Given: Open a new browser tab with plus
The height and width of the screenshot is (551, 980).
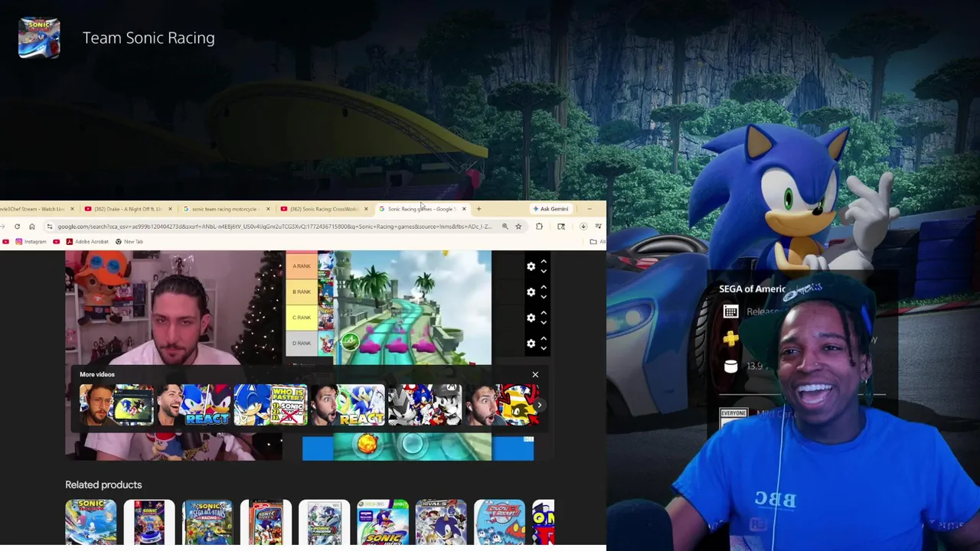Looking at the screenshot, I should pyautogui.click(x=479, y=209).
